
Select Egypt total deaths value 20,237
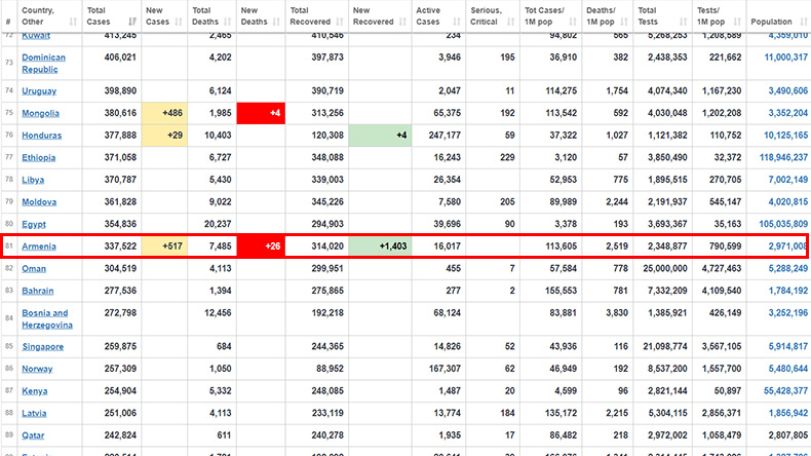pyautogui.click(x=217, y=224)
